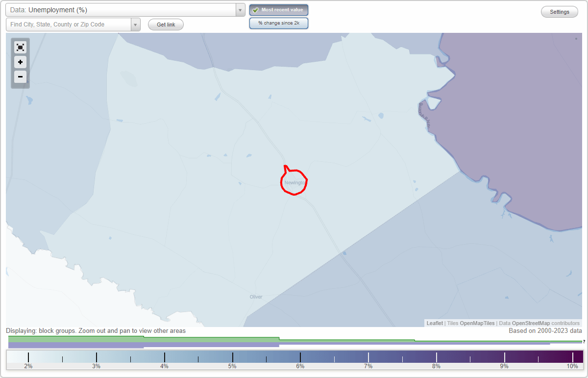Open the Data Unemployment (%) dropdown arrow

click(240, 10)
